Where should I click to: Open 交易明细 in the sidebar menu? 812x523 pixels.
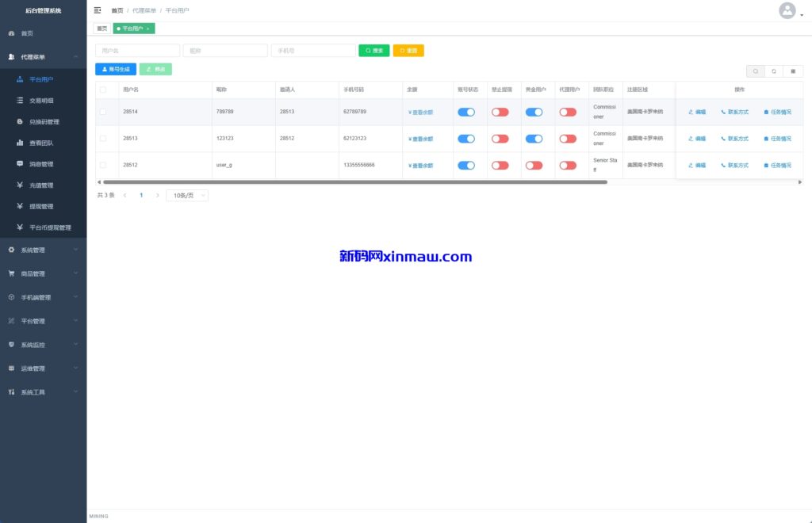point(41,101)
